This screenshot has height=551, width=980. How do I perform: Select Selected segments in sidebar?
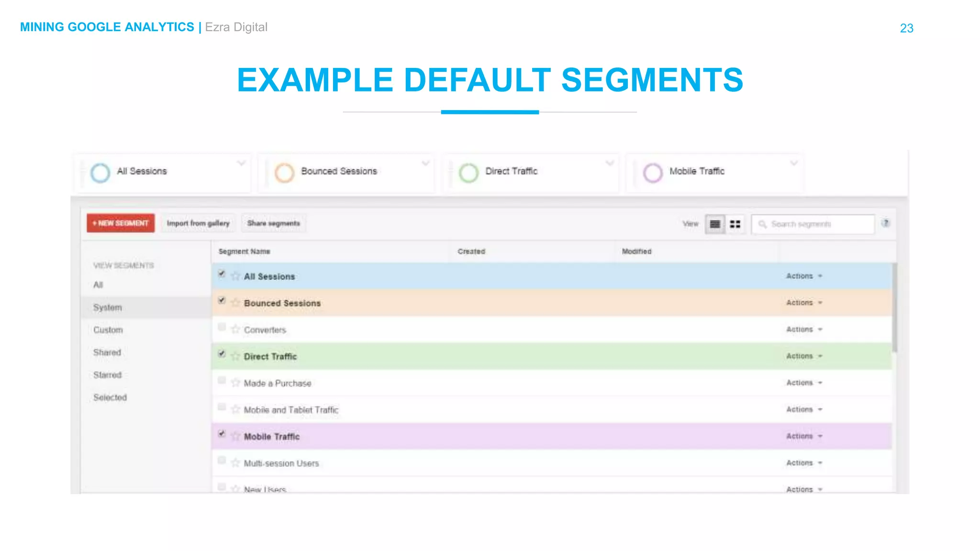(110, 397)
